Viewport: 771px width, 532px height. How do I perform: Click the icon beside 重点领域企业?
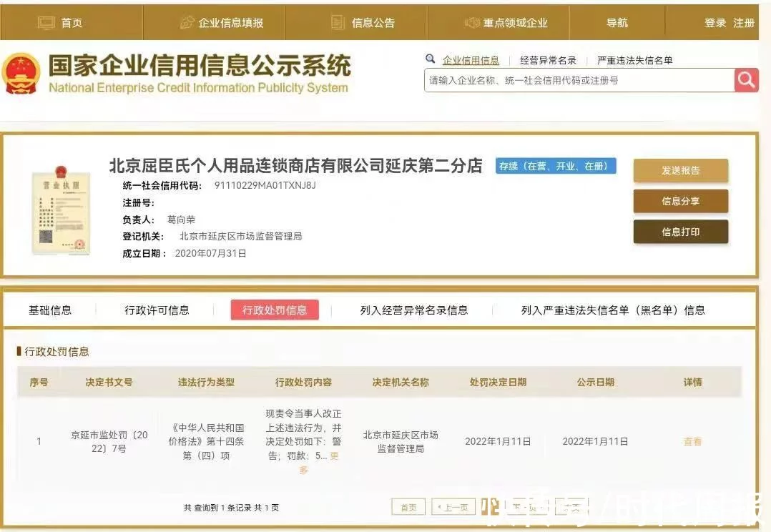472,23
